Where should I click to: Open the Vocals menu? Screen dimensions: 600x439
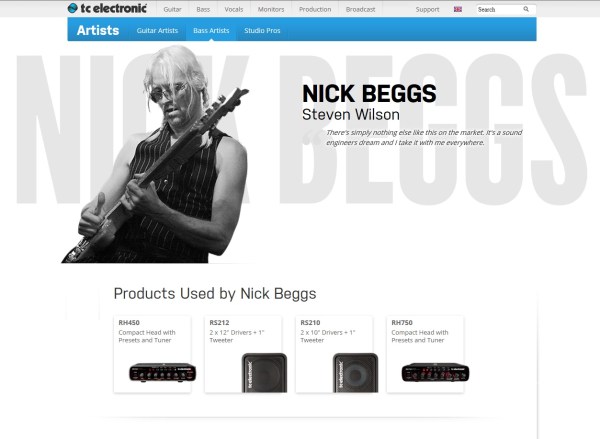tap(234, 9)
